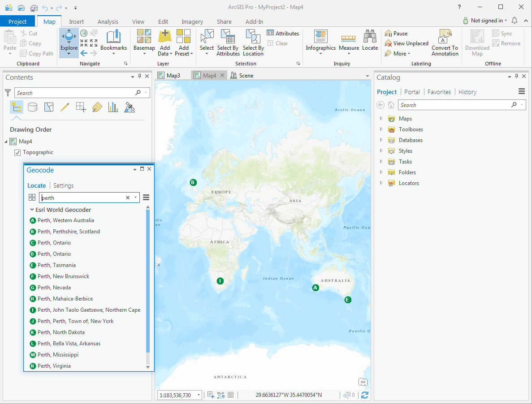Pause labeling on the map
532x404 pixels.
click(396, 33)
